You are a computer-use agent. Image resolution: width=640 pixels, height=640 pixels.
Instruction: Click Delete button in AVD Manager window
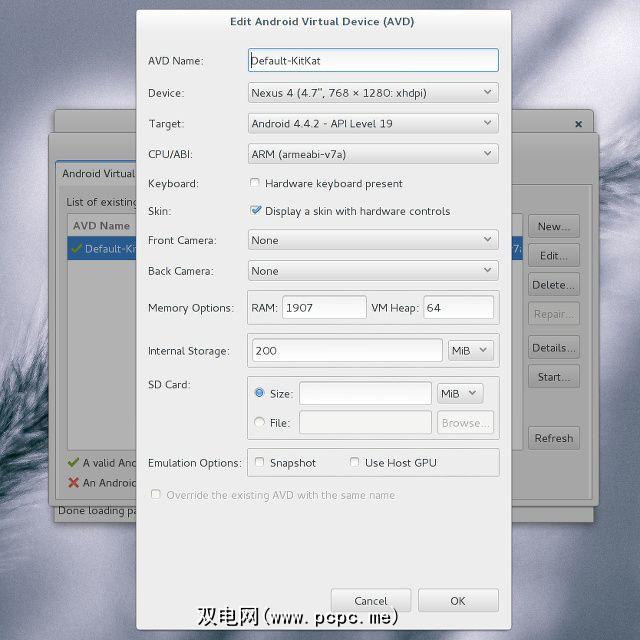pos(553,284)
